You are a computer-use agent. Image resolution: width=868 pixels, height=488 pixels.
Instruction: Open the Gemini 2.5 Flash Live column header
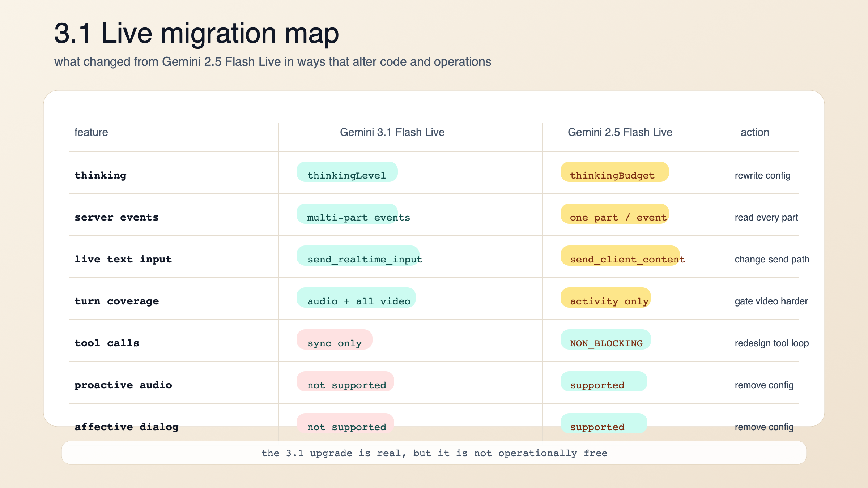pyautogui.click(x=620, y=132)
